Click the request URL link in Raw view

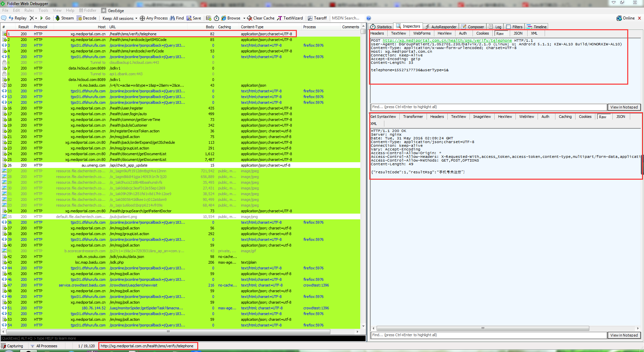tap(447, 40)
